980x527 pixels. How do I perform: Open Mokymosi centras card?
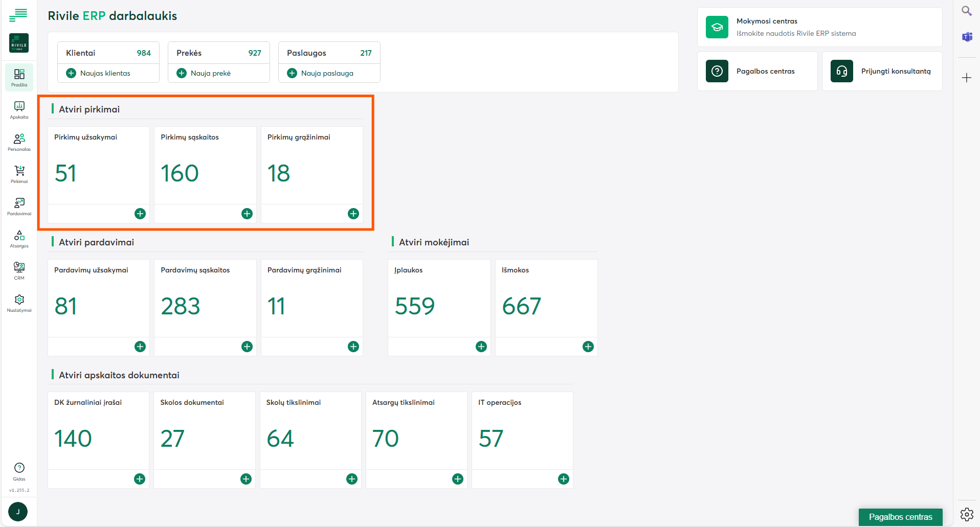point(819,27)
